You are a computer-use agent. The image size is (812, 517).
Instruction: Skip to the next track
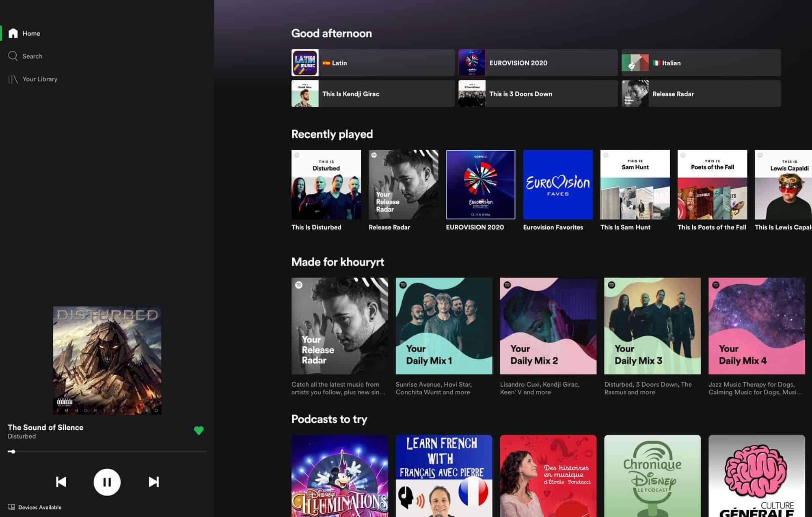point(153,482)
